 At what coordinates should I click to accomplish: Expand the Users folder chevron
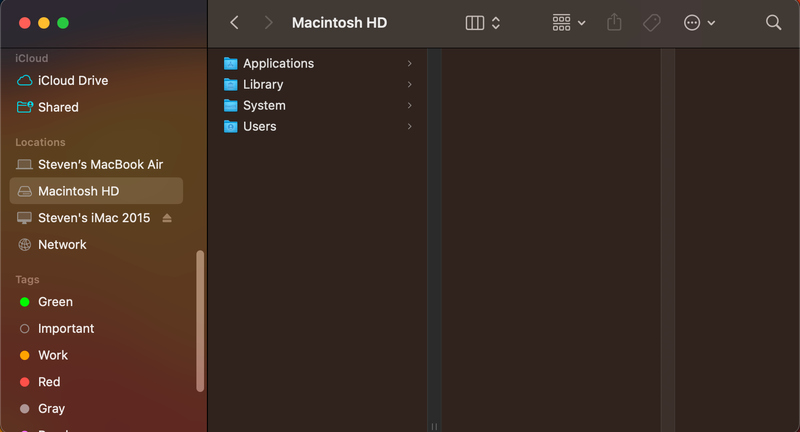[410, 126]
